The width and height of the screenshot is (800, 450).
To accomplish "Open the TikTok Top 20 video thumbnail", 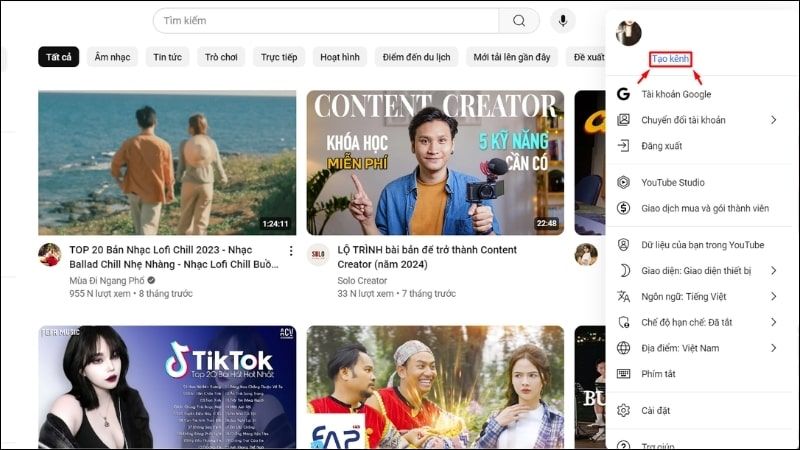I will pyautogui.click(x=167, y=387).
